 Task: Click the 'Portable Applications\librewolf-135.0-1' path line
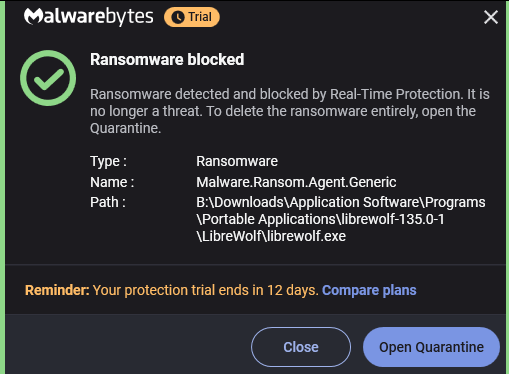pos(320,219)
